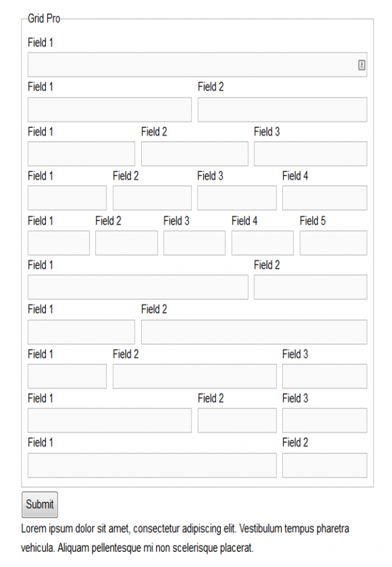Focus Field 4 input in the five-column row
The height and width of the screenshot is (567, 392).
pos(262,243)
